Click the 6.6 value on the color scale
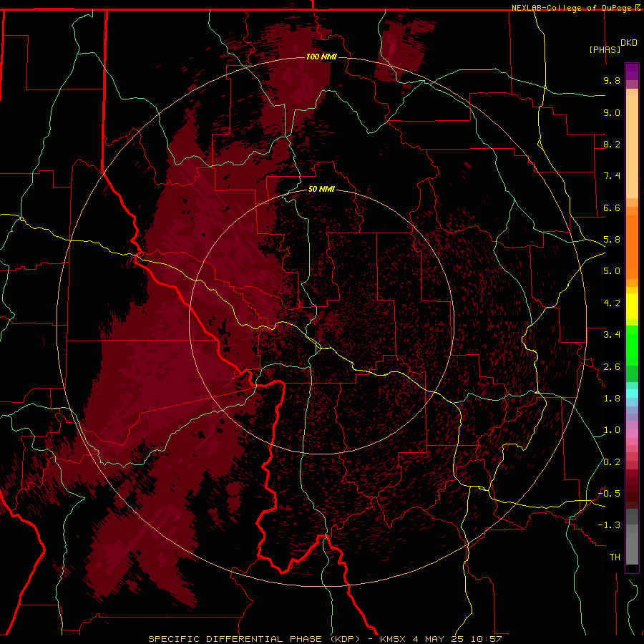 pyautogui.click(x=612, y=208)
